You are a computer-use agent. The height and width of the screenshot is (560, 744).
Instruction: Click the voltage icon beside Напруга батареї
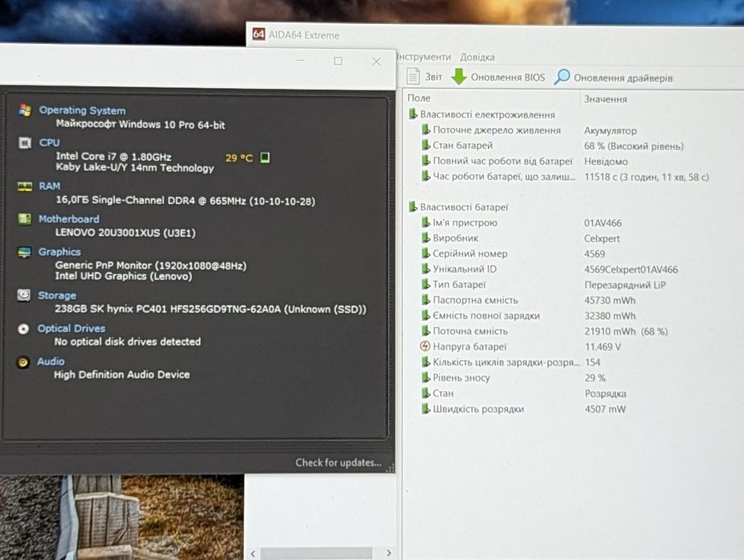click(x=425, y=346)
